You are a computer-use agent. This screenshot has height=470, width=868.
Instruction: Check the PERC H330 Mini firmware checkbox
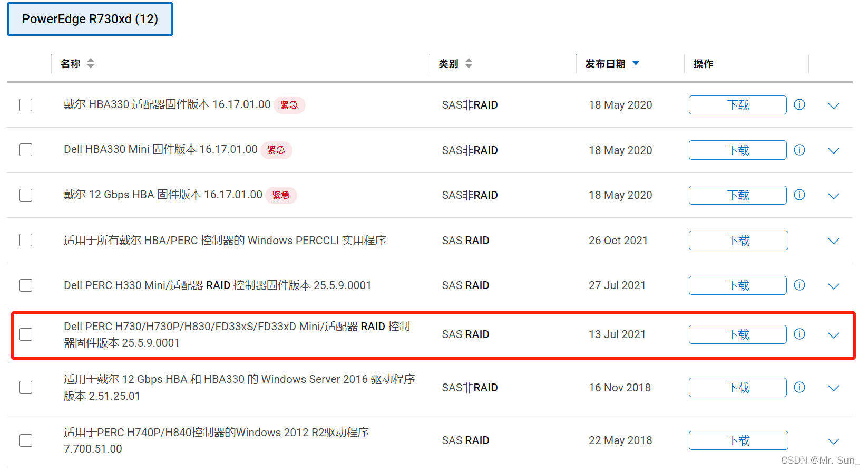click(x=26, y=285)
